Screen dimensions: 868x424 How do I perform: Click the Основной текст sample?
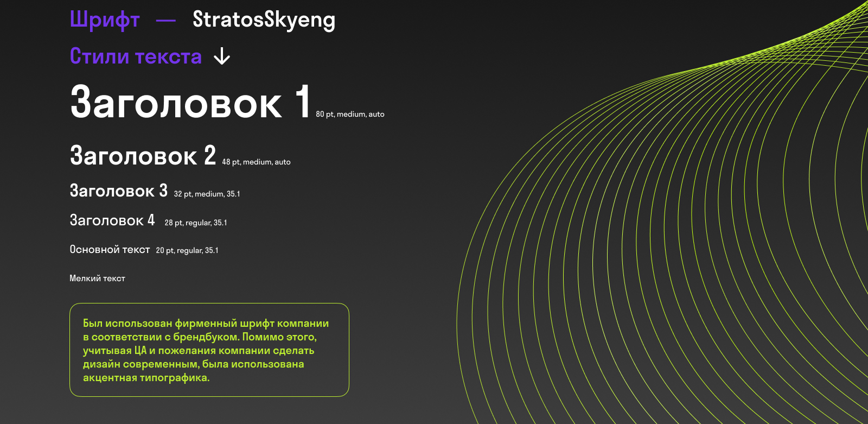click(x=110, y=249)
